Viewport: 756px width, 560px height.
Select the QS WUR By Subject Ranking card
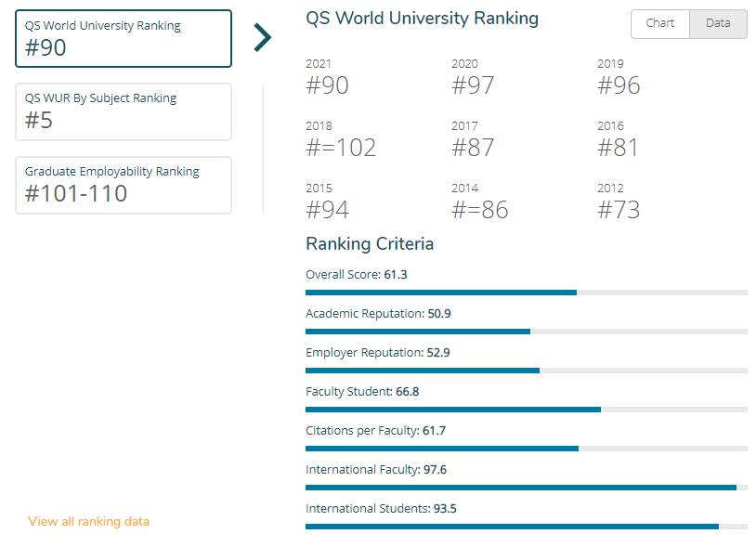[x=124, y=111]
